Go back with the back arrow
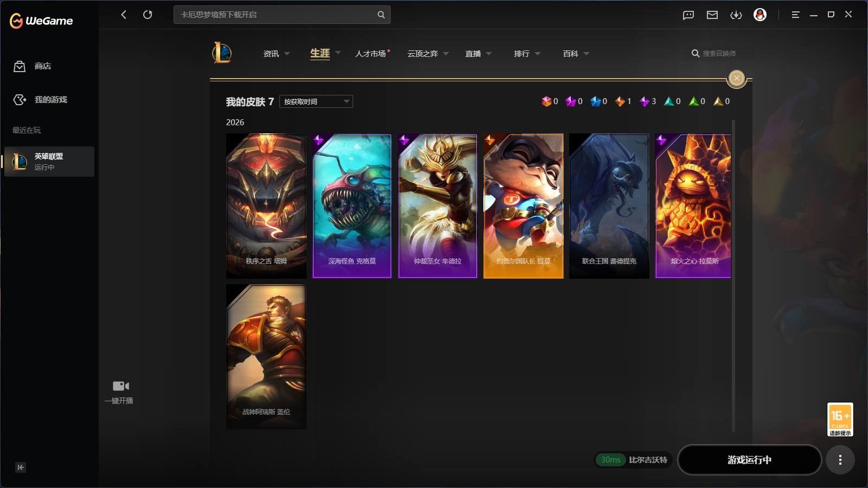 (x=124, y=15)
